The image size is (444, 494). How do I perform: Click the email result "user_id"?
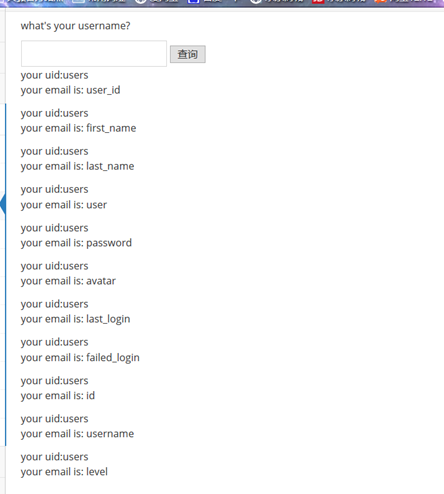coord(103,90)
